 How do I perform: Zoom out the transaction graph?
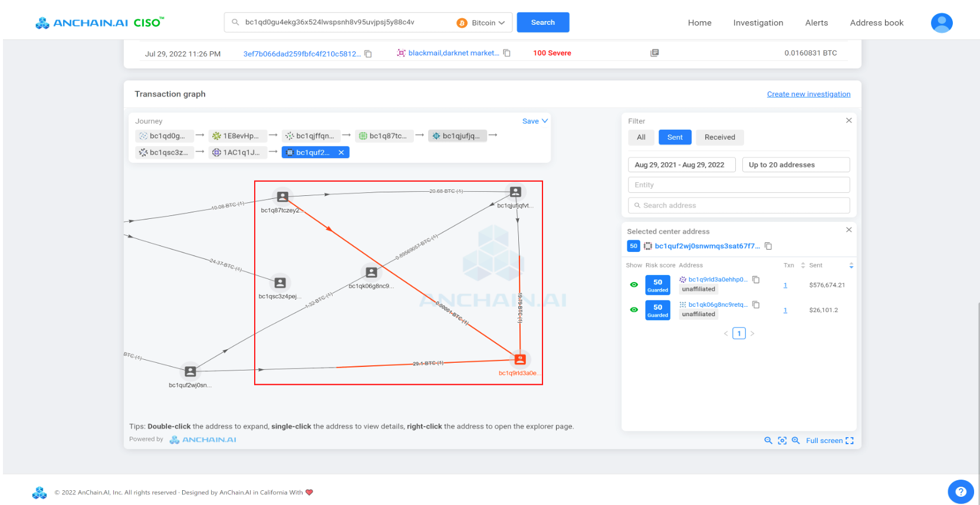point(768,441)
